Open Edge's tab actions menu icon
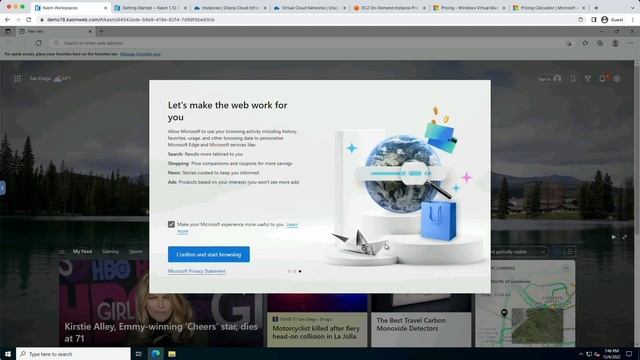 pyautogui.click(x=8, y=31)
